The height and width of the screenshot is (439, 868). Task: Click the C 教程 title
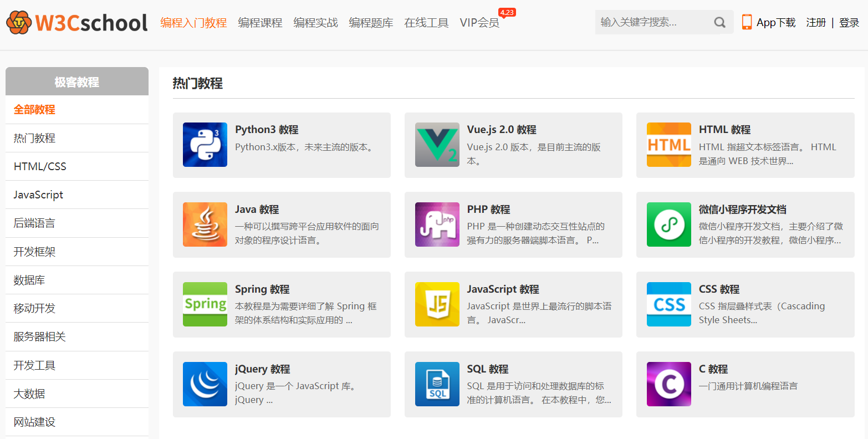(713, 369)
